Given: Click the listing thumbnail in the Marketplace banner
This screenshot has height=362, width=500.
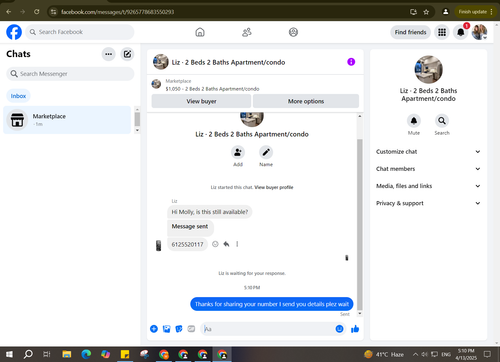Looking at the screenshot, I should click(x=156, y=84).
